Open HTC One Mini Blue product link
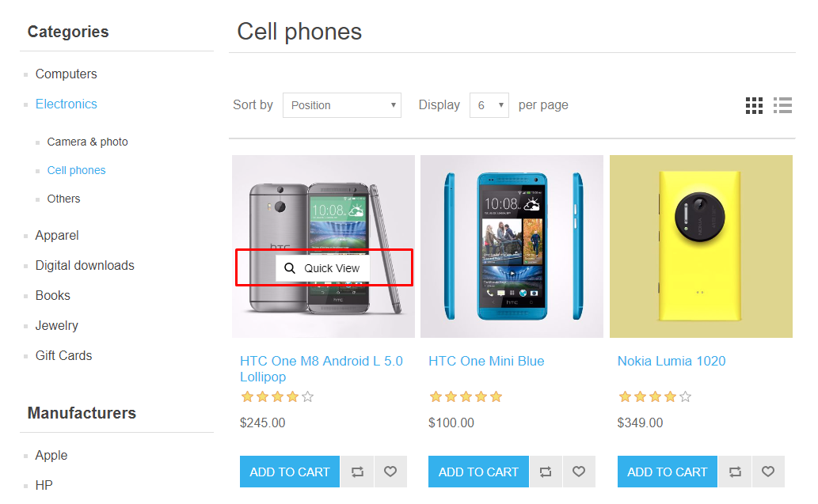This screenshot has width=818, height=504. click(486, 361)
